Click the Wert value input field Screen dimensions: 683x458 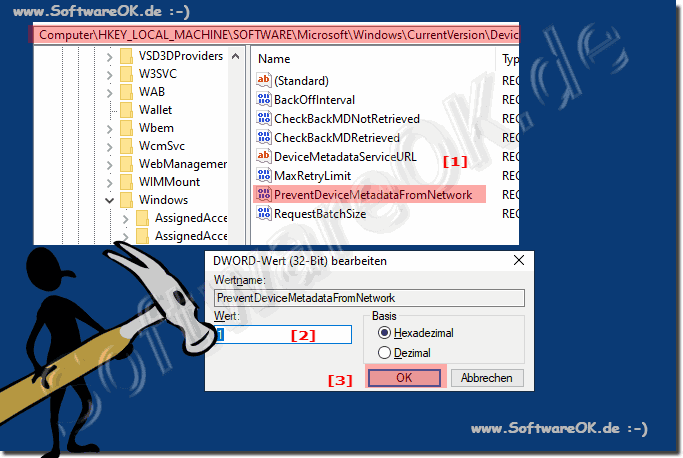[283, 334]
